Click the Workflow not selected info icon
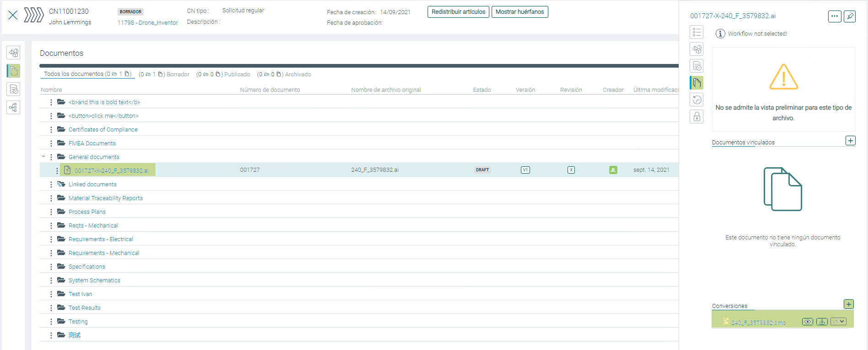868x350 pixels. [720, 34]
